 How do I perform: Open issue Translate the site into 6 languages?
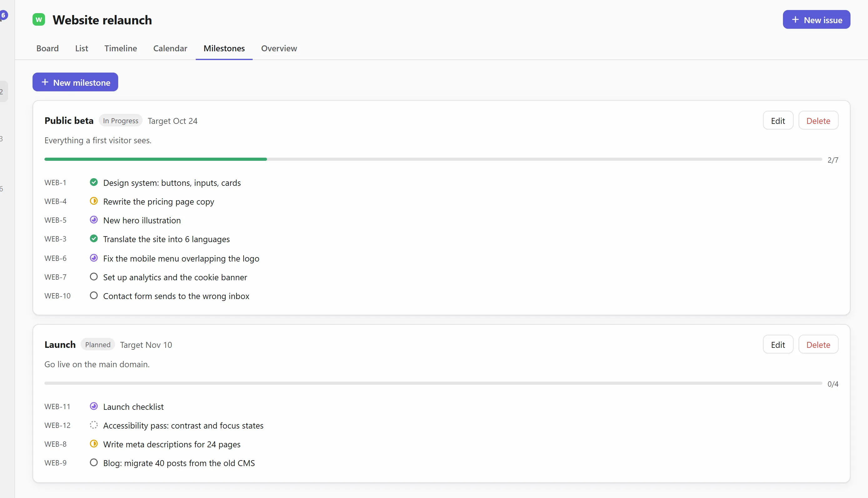point(166,239)
